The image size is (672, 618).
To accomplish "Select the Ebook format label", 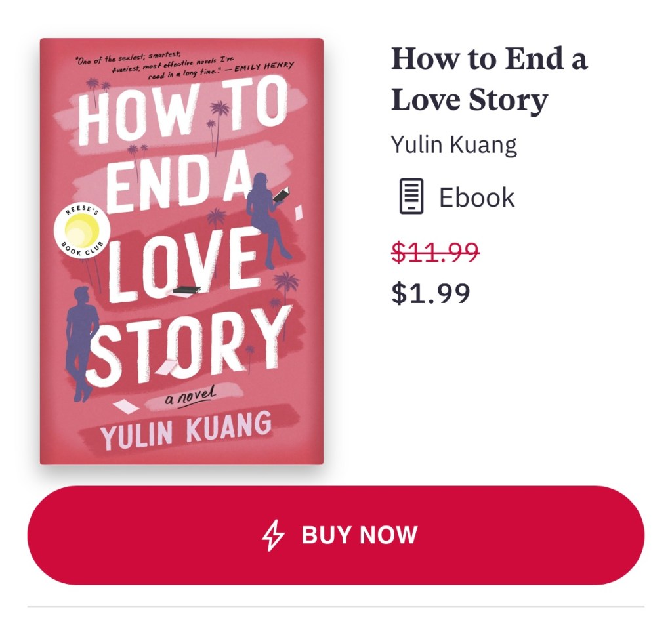I will [x=476, y=197].
